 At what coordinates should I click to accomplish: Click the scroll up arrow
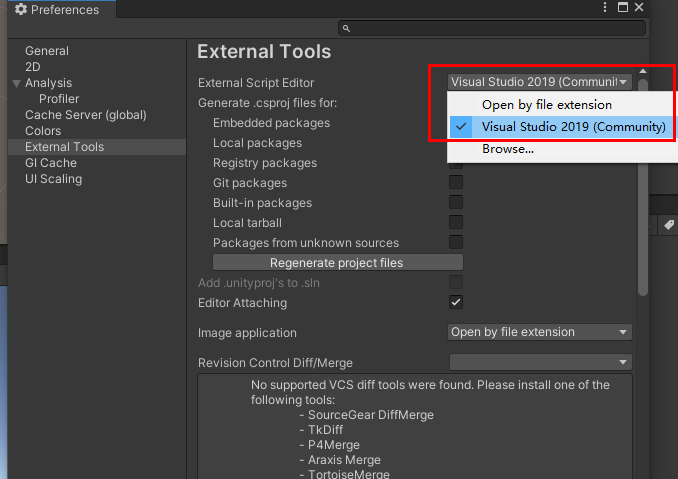point(643,71)
